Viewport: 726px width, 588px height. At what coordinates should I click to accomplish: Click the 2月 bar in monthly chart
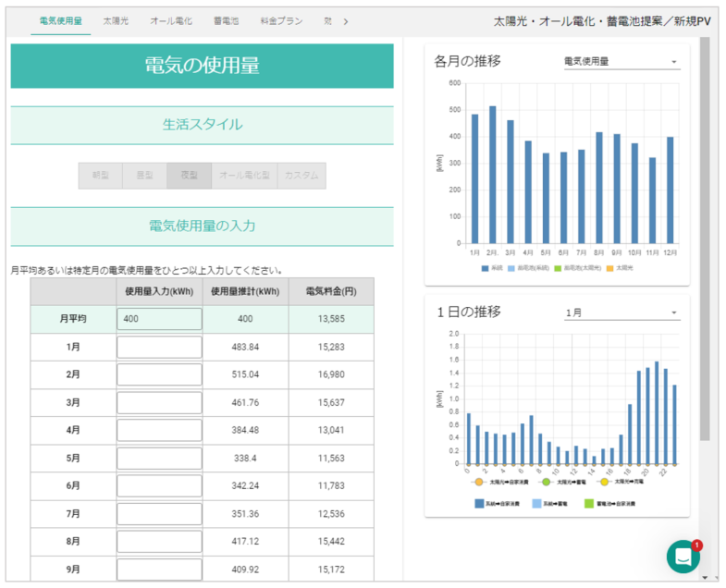click(x=492, y=175)
